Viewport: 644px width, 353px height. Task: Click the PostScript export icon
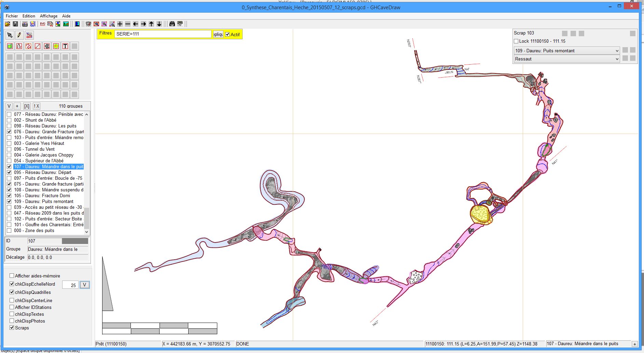point(50,24)
